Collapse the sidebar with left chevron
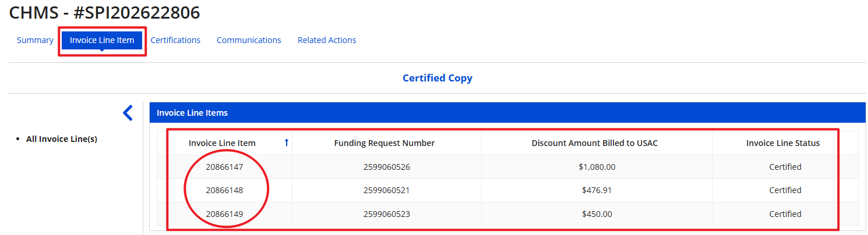The image size is (868, 235). [x=128, y=113]
